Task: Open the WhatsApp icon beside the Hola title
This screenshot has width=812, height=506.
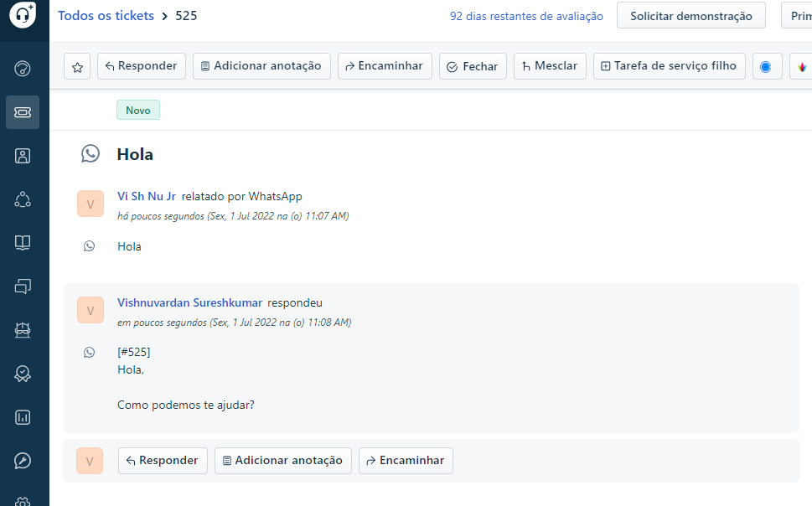Action: [90, 153]
